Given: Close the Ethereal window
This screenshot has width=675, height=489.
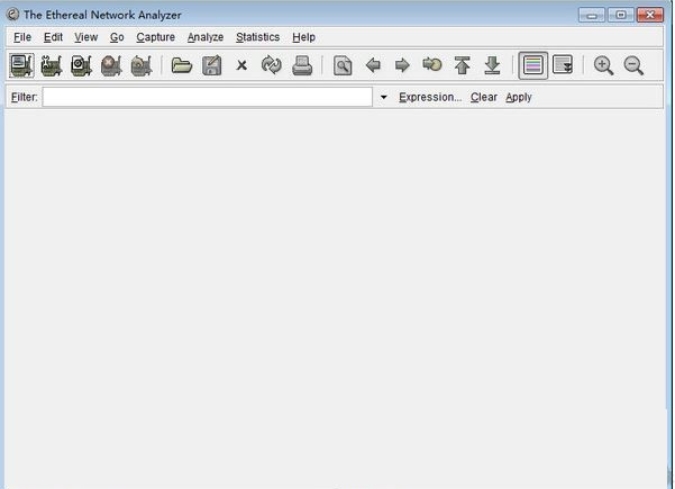Looking at the screenshot, I should pos(650,15).
